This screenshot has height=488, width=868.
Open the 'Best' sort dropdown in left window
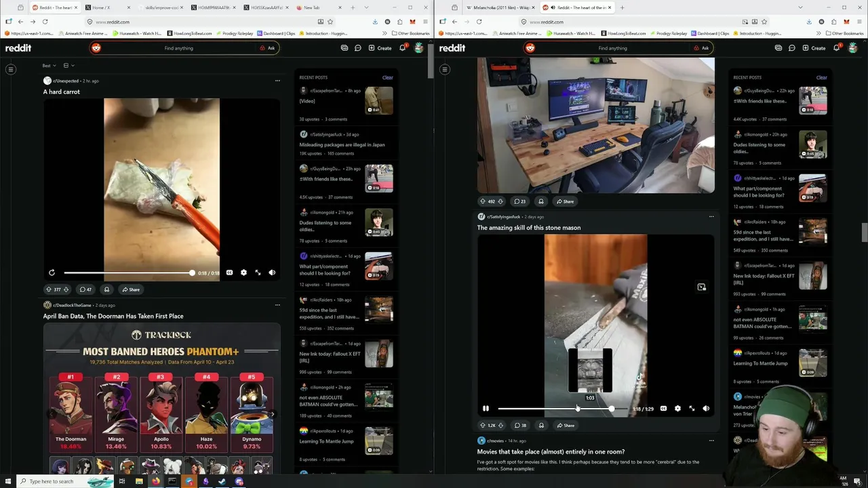49,66
